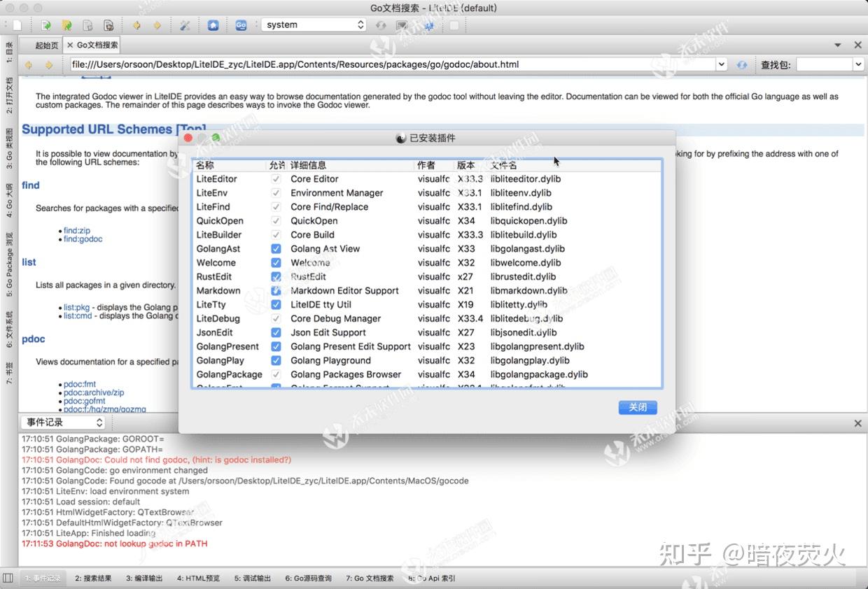Click the blue Home toolbar icon
The image size is (868, 589).
(x=213, y=25)
